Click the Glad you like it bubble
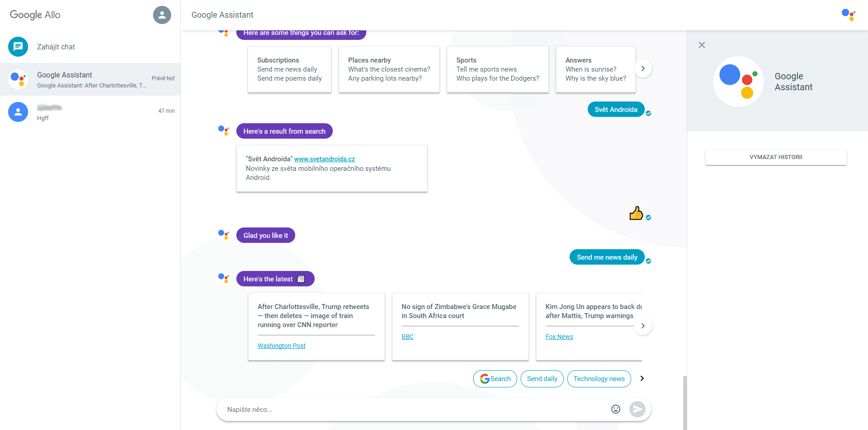 tap(266, 235)
